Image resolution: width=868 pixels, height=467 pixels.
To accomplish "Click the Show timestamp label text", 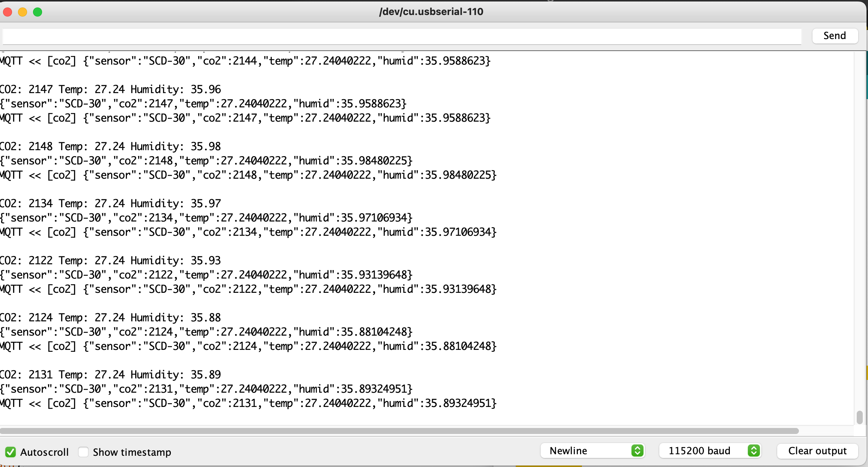I will 132,452.
